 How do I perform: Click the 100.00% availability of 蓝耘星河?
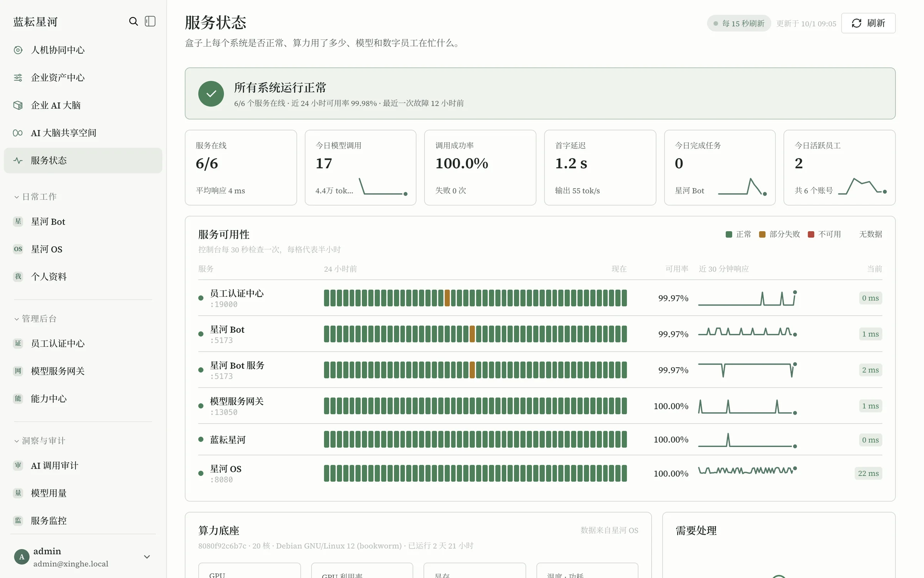[671, 440]
